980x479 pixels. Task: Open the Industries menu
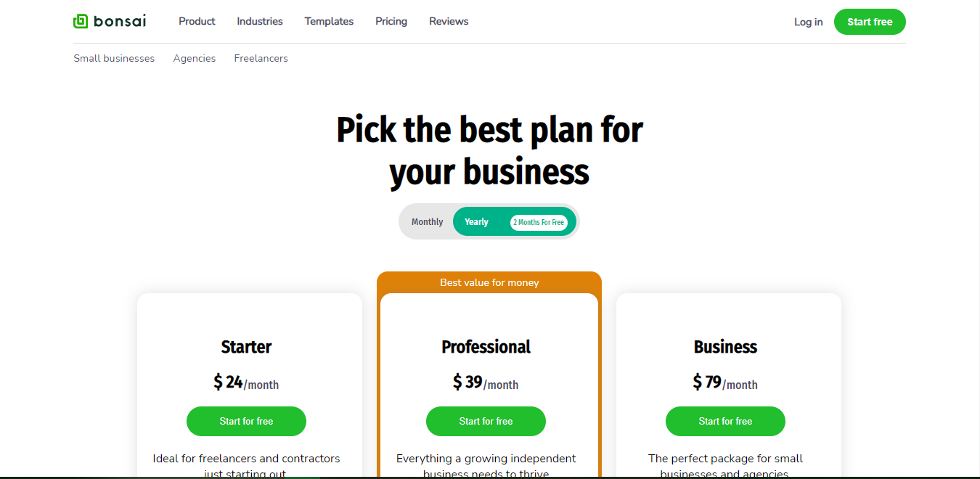(259, 21)
